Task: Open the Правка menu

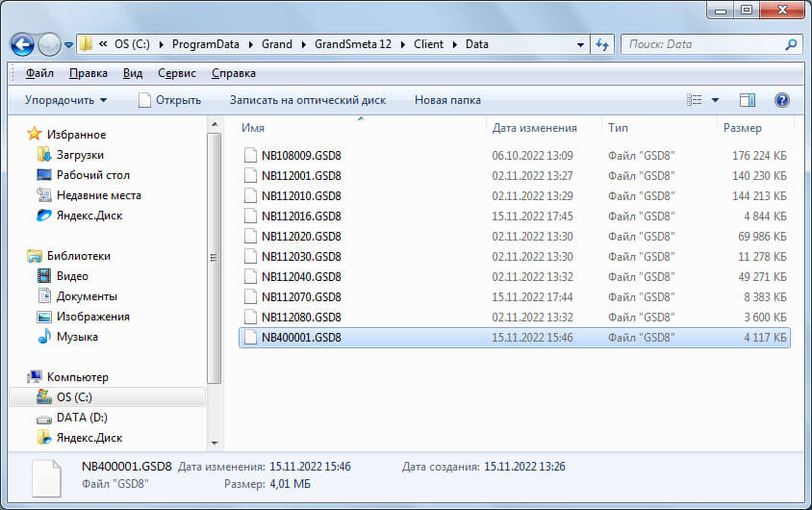Action: (89, 73)
